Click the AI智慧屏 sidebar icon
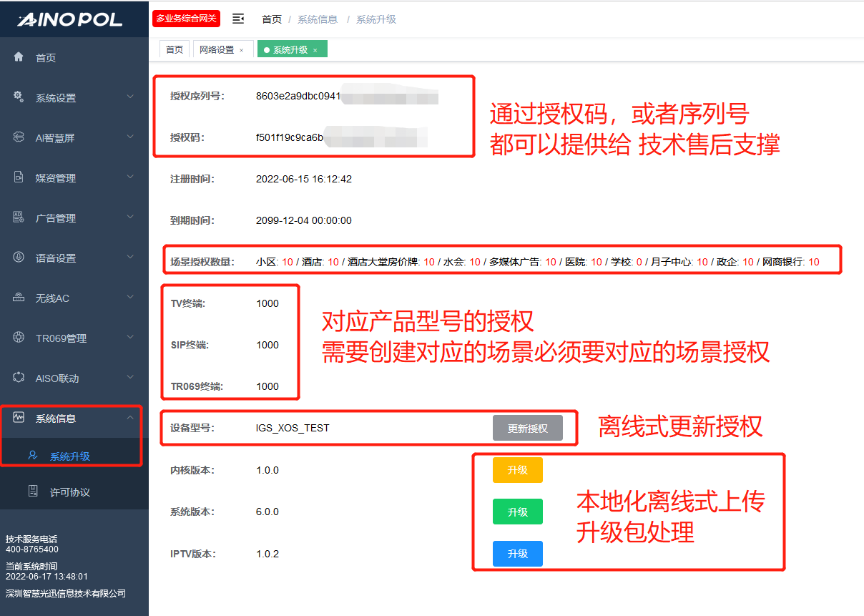Image resolution: width=864 pixels, height=616 pixels. click(x=19, y=137)
